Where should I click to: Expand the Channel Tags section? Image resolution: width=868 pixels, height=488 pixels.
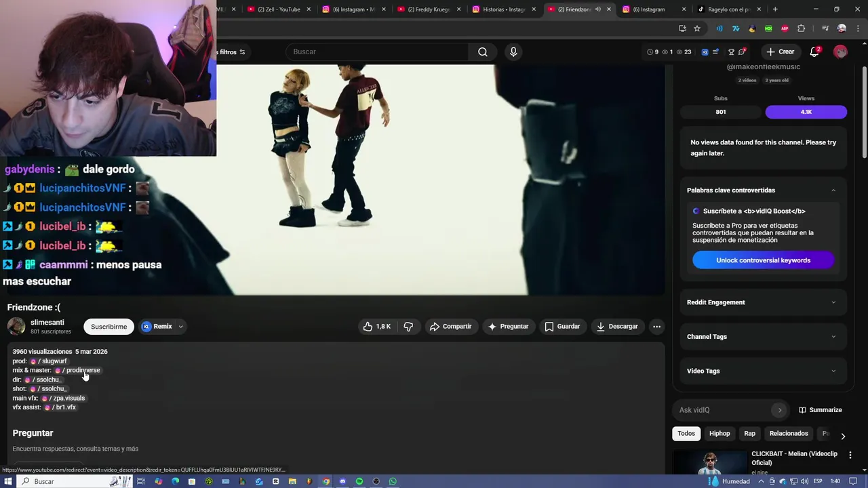(833, 337)
